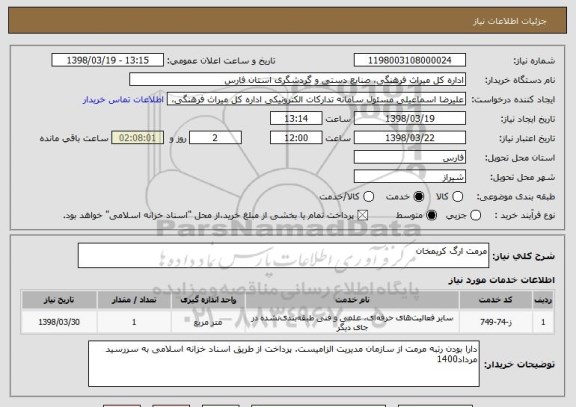Click the general description box مرمت ارگ کریمخان
Screen dimensions: 576x407
tap(283, 255)
